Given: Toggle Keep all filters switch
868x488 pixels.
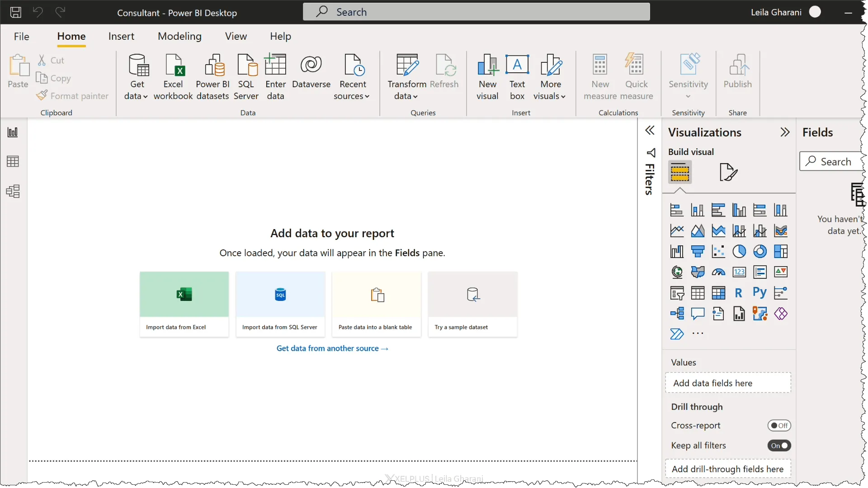Looking at the screenshot, I should click(x=779, y=446).
